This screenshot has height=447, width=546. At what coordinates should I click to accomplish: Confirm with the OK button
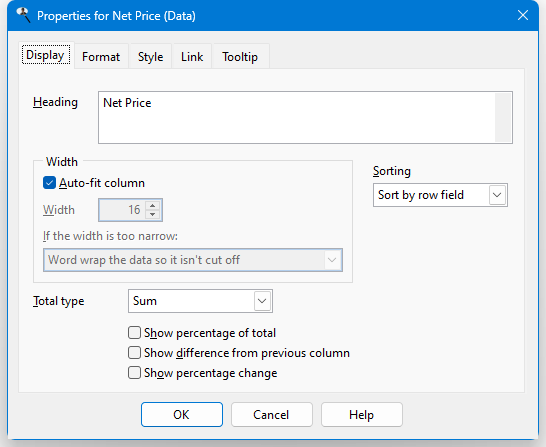pos(182,414)
